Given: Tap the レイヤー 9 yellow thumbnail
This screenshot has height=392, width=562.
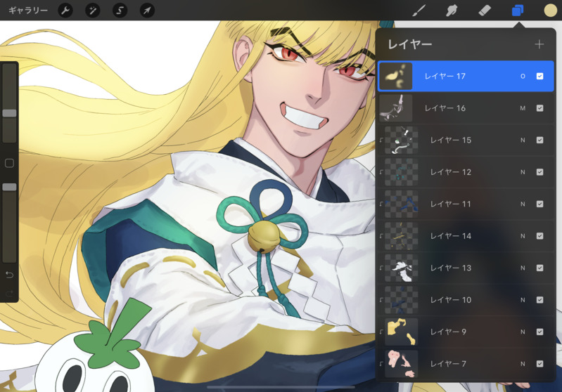Looking at the screenshot, I should tap(402, 332).
